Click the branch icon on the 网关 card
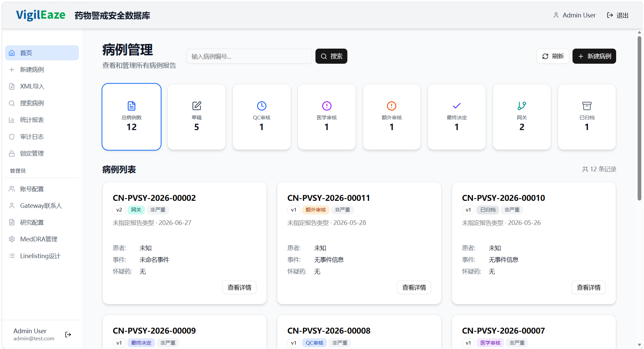The width and height of the screenshot is (644, 349). [522, 106]
